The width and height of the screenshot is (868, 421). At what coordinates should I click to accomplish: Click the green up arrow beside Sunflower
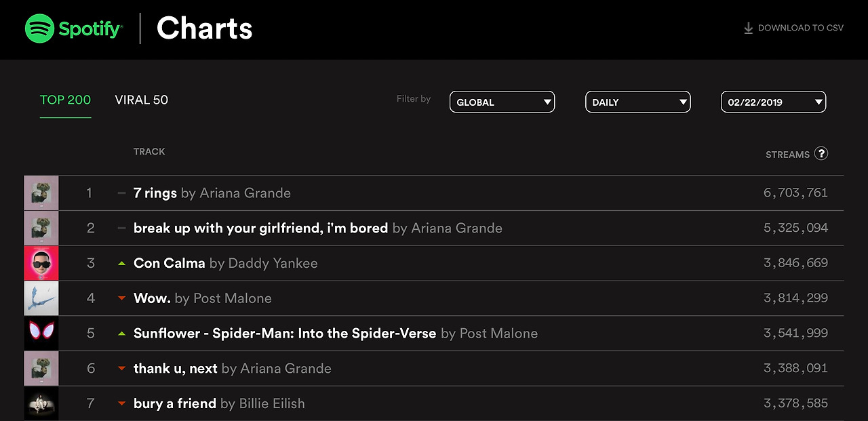coord(122,334)
